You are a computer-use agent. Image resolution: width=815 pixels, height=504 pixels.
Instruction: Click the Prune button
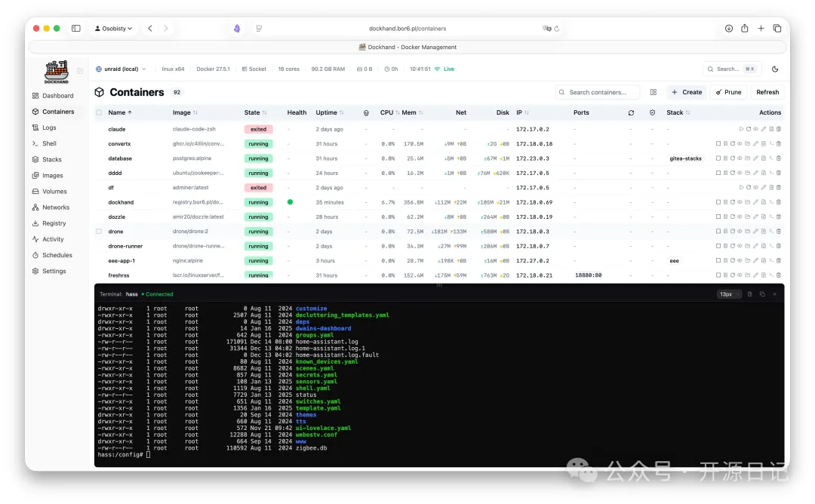(728, 92)
